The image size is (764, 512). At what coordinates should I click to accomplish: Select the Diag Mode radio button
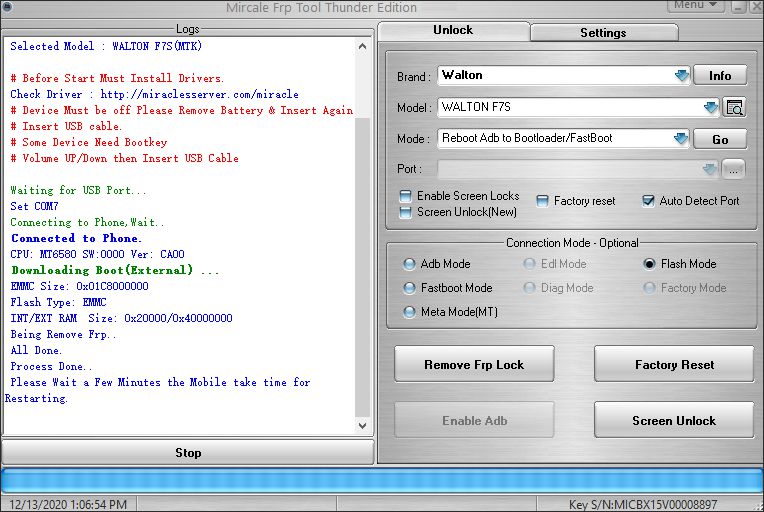tap(529, 288)
